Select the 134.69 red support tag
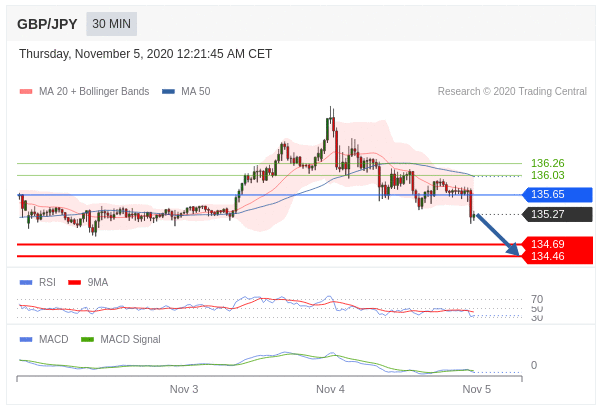Viewport: 599px width, 409px height. (557, 244)
